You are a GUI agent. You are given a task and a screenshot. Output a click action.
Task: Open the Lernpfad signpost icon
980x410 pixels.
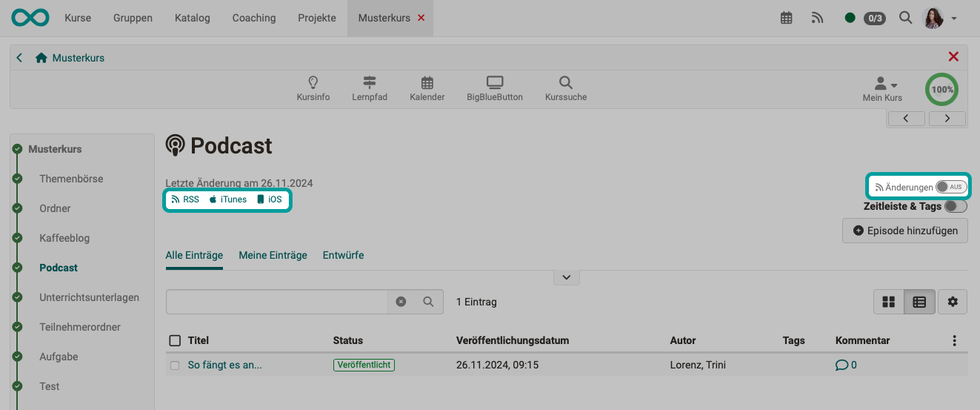[370, 83]
